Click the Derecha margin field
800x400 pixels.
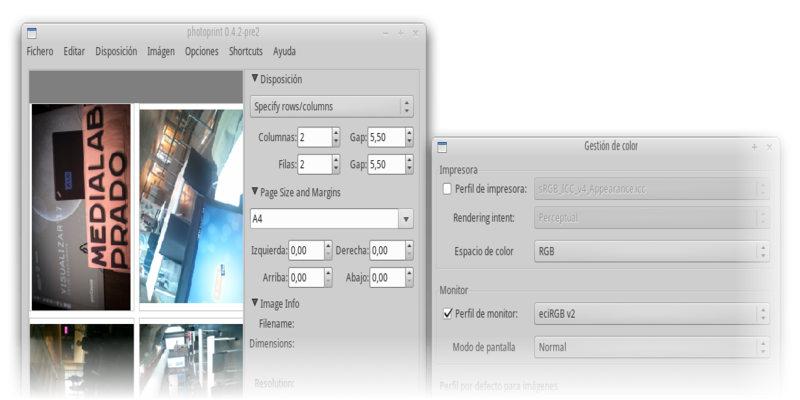[x=387, y=251]
